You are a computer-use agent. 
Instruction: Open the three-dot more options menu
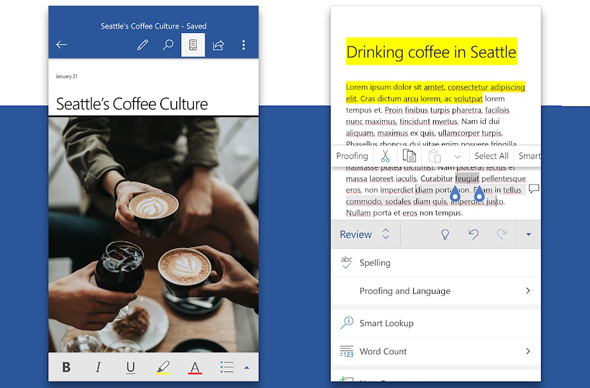[x=243, y=45]
